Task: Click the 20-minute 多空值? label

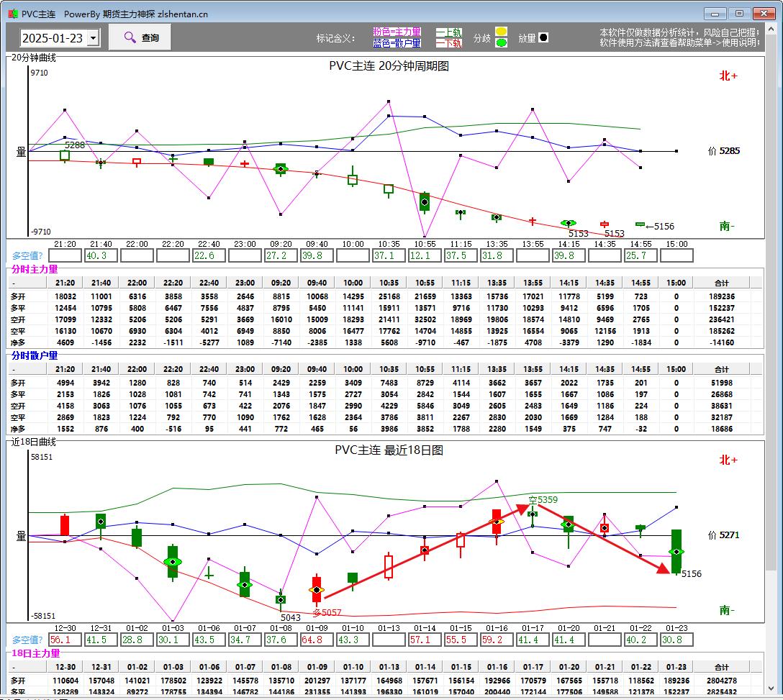Action: coord(27,255)
